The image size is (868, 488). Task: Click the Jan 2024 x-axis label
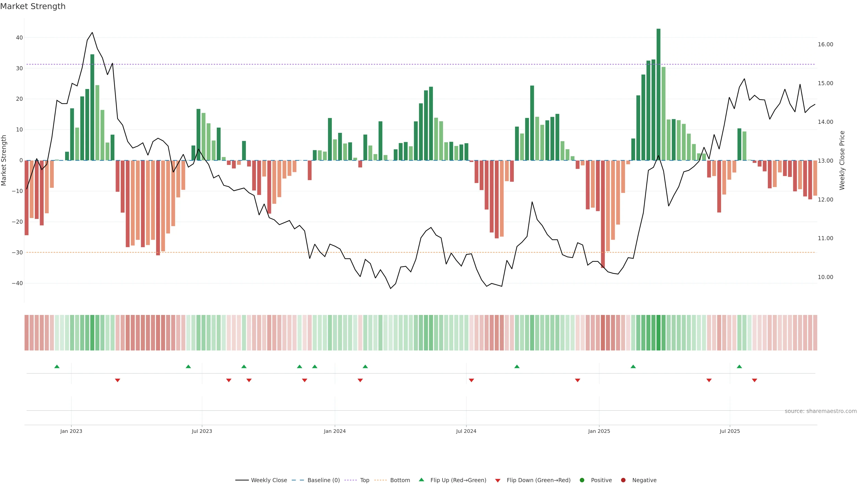tap(335, 431)
